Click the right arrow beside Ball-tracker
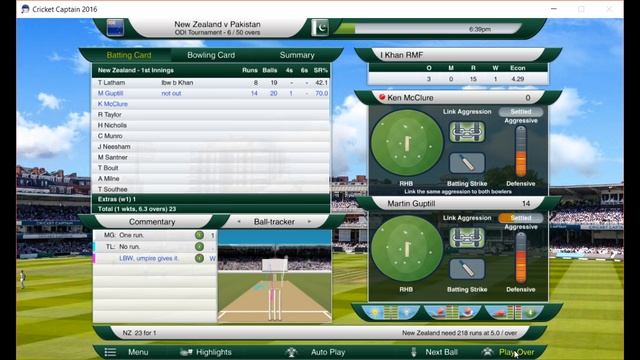 point(309,222)
